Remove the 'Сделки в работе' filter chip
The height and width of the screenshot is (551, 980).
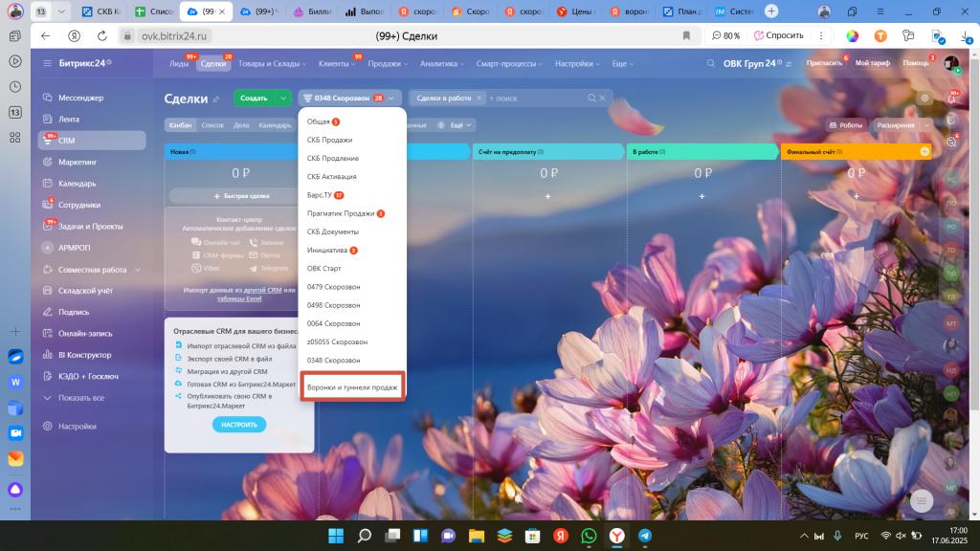[x=479, y=99]
